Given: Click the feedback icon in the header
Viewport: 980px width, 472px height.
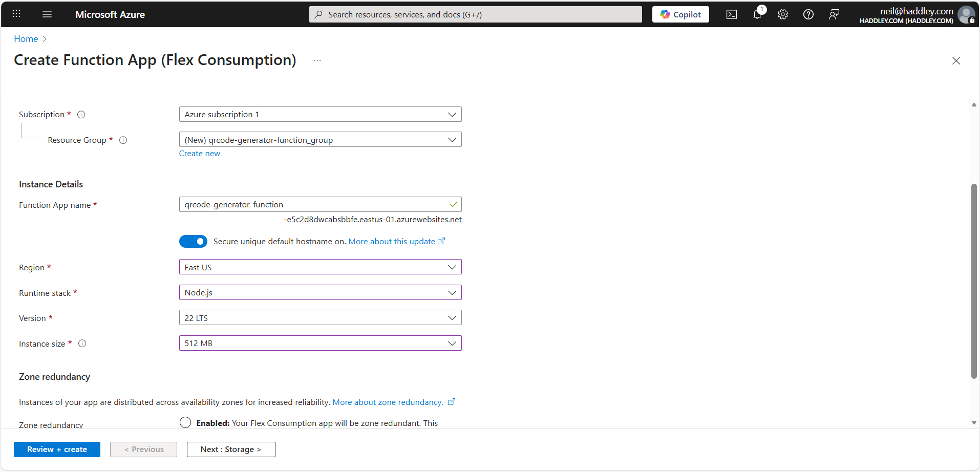Looking at the screenshot, I should tap(834, 14).
